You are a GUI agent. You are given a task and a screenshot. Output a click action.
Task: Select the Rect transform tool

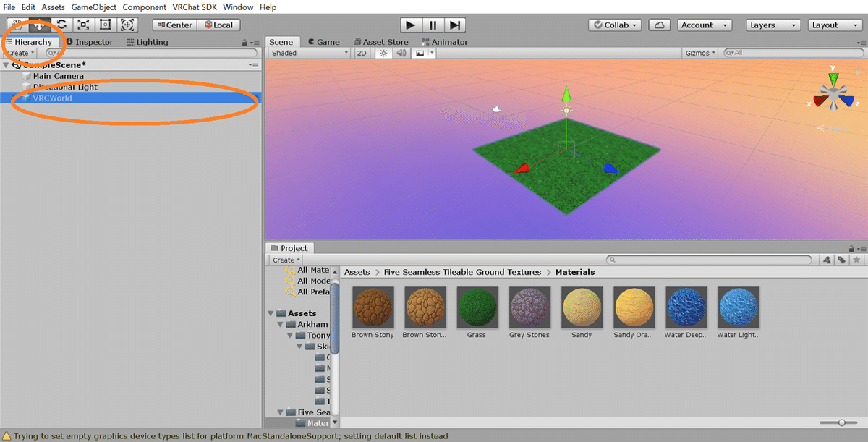pos(106,25)
